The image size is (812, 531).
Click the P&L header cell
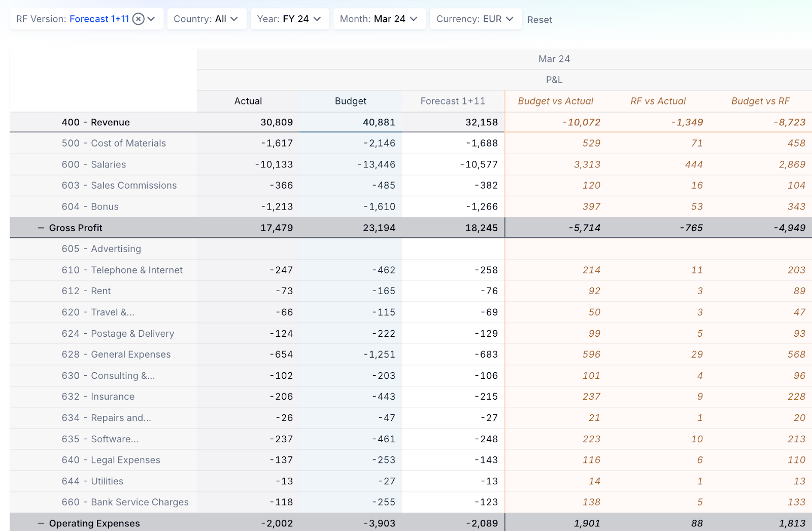554,80
